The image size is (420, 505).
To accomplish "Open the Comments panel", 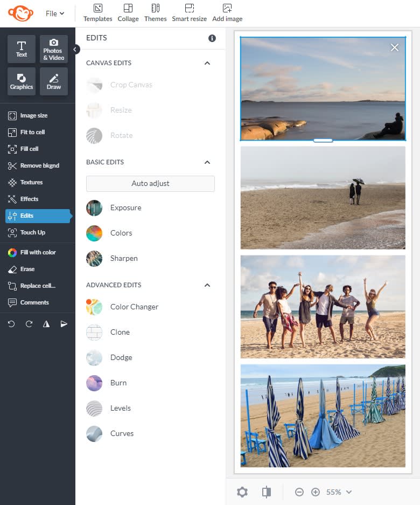I will tap(29, 303).
